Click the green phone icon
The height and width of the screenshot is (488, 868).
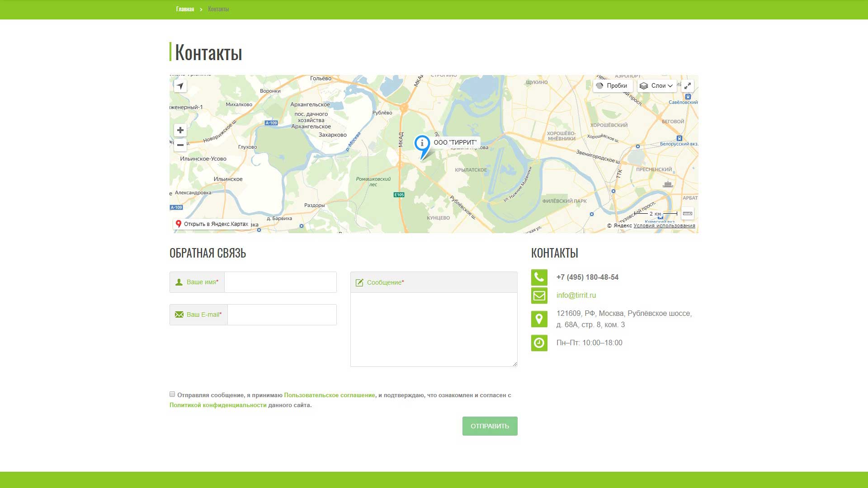(x=539, y=277)
